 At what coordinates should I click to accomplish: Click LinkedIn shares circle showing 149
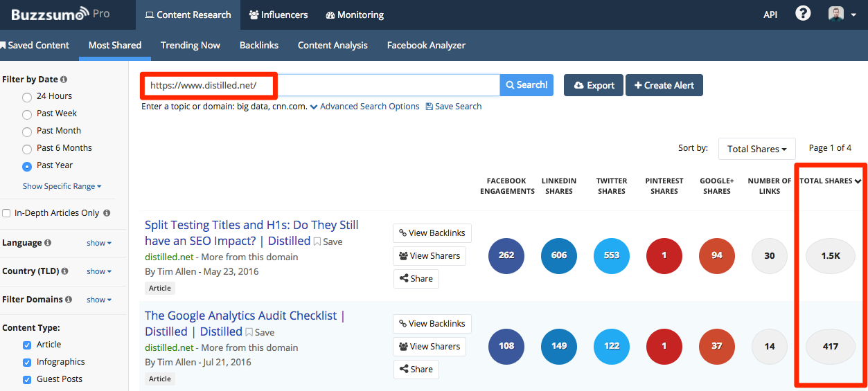(559, 346)
